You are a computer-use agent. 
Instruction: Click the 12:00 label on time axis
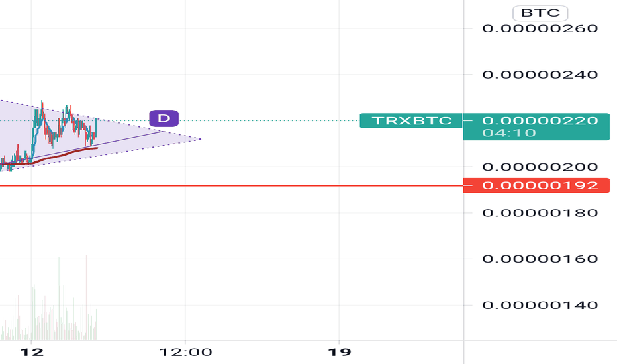click(185, 352)
